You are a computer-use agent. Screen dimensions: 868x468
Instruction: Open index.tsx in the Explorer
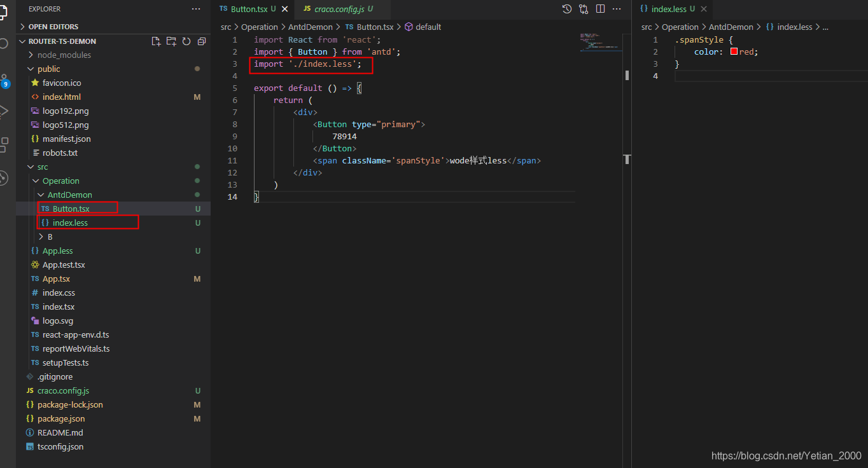[x=59, y=307]
